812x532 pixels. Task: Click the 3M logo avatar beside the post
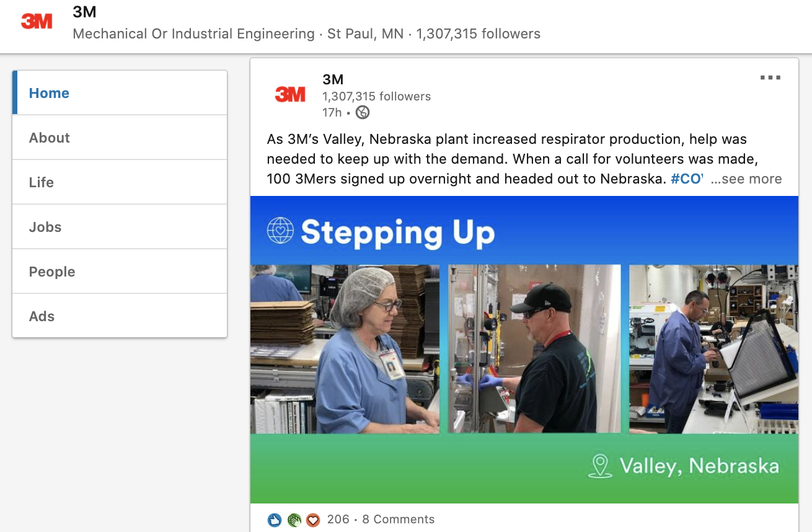[290, 94]
